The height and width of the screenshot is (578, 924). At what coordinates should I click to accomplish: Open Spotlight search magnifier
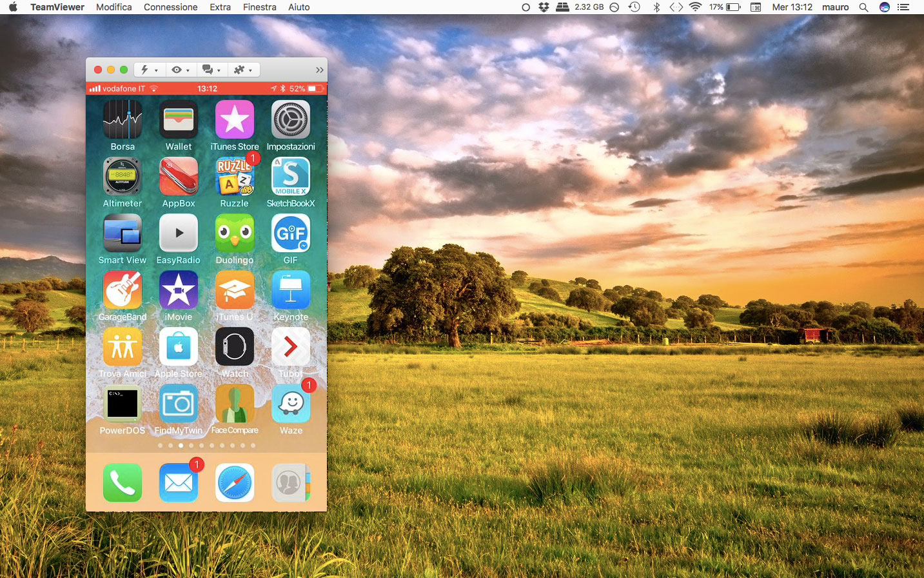(x=864, y=7)
